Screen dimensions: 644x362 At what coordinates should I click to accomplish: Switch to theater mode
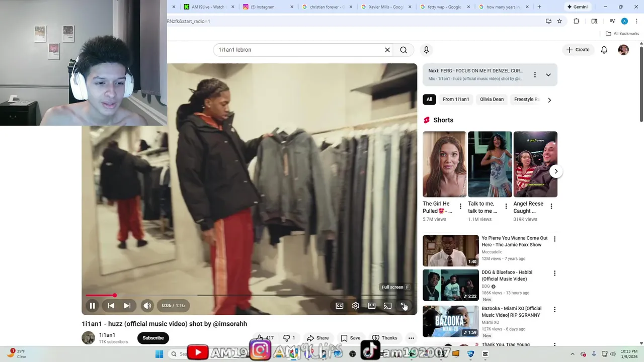pos(372,306)
